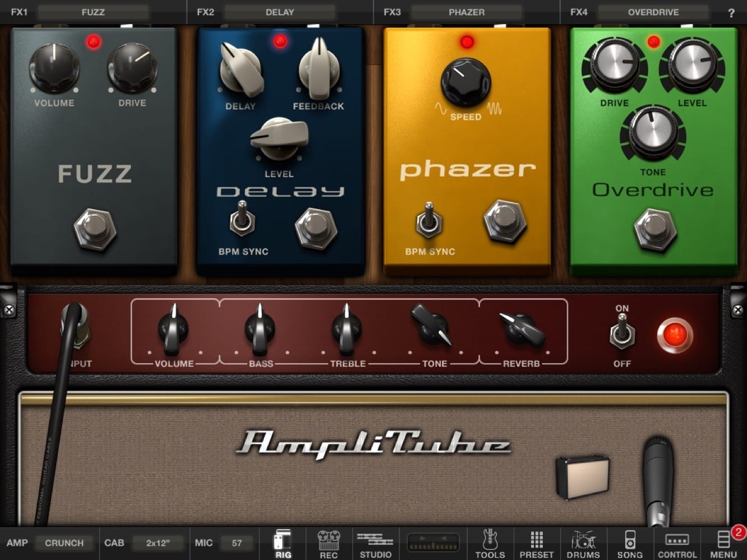
Task: Open the Studio mixer view
Action: click(x=375, y=544)
